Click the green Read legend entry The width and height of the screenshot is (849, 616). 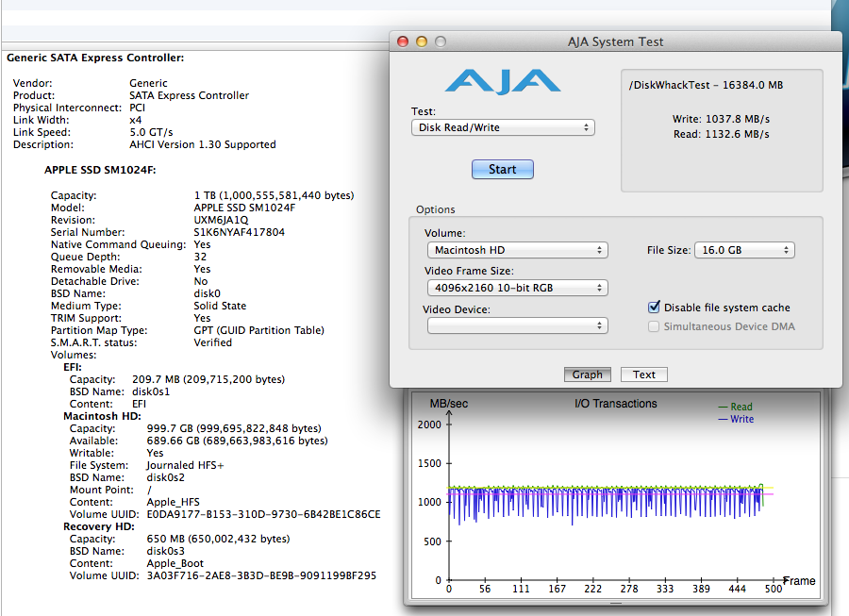point(736,408)
